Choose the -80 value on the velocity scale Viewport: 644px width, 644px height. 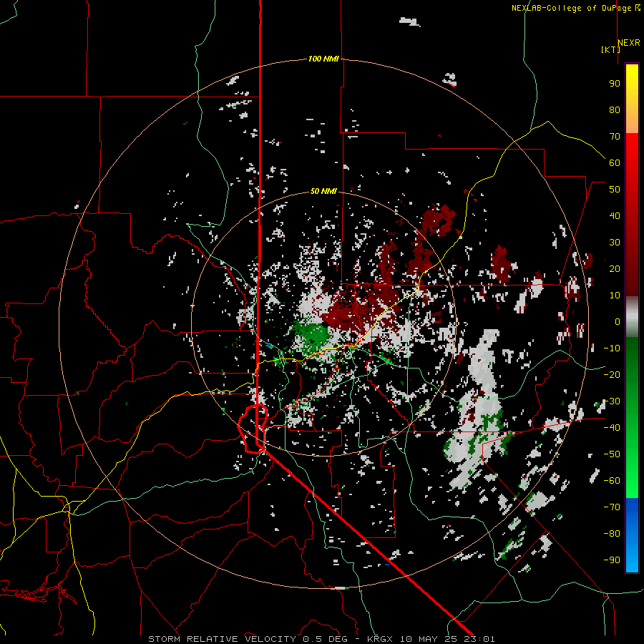tap(612, 534)
